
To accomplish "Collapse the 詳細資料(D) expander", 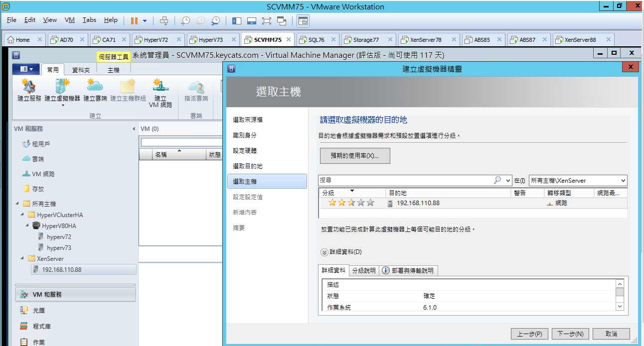I will click(324, 252).
